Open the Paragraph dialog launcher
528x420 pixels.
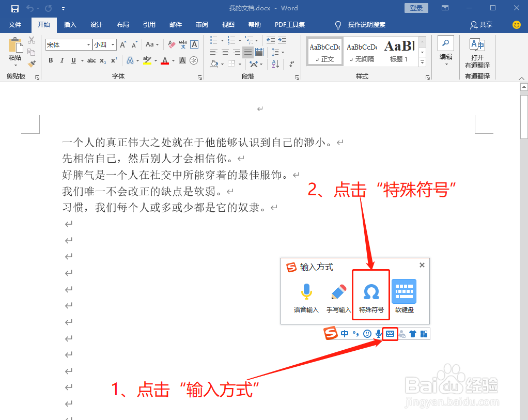pyautogui.click(x=297, y=77)
